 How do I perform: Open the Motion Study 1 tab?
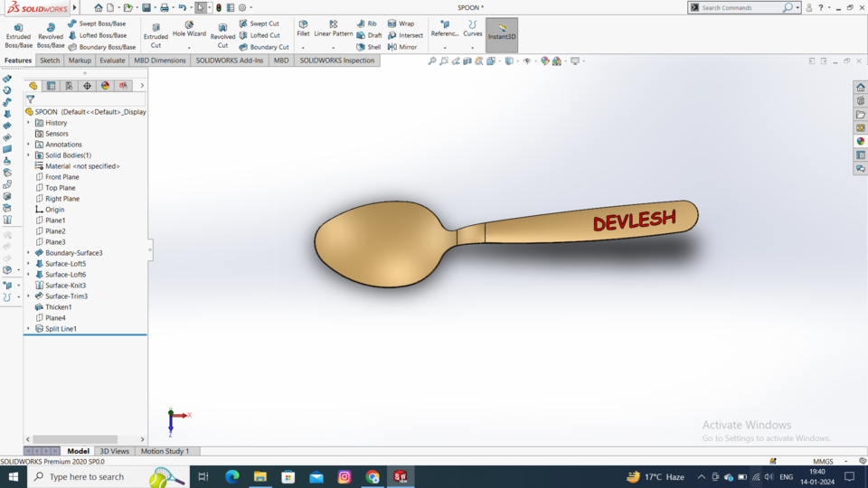coord(165,452)
